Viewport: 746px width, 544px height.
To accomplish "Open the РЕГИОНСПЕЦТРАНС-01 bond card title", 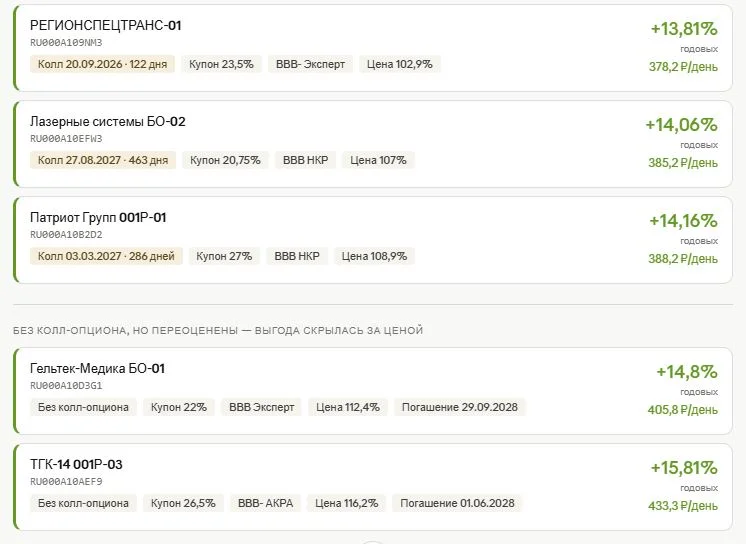I will (106, 25).
